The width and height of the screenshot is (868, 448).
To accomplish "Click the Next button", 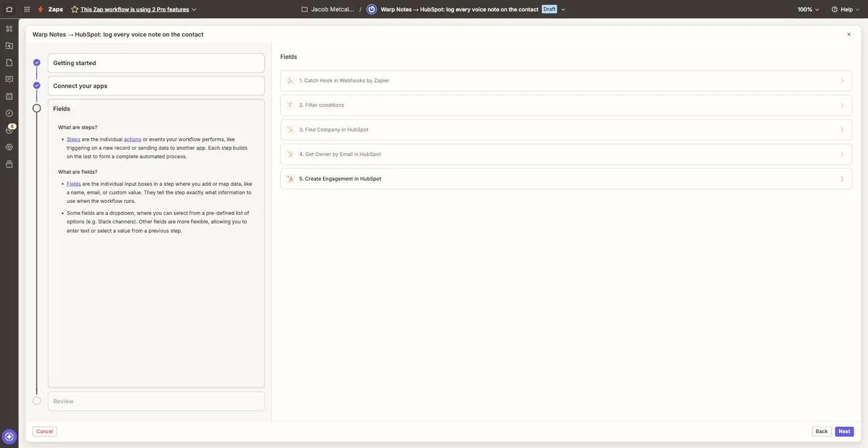I will coord(844,431).
